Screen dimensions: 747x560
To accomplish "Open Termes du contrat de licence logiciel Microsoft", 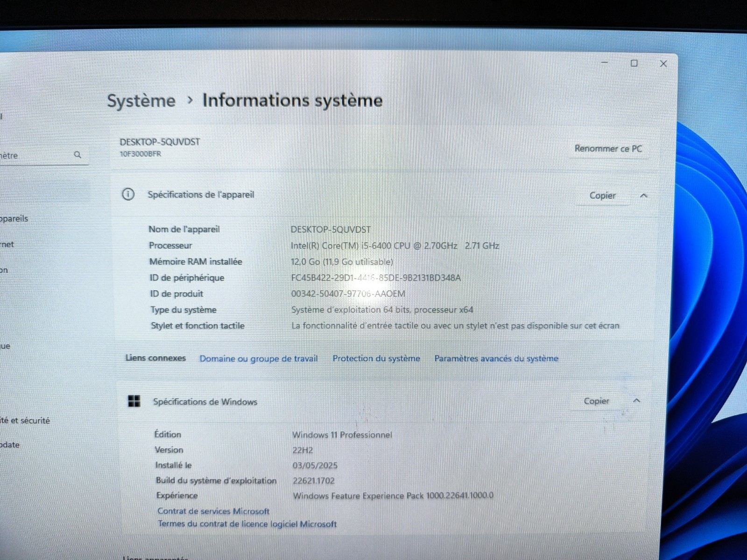I will (247, 524).
